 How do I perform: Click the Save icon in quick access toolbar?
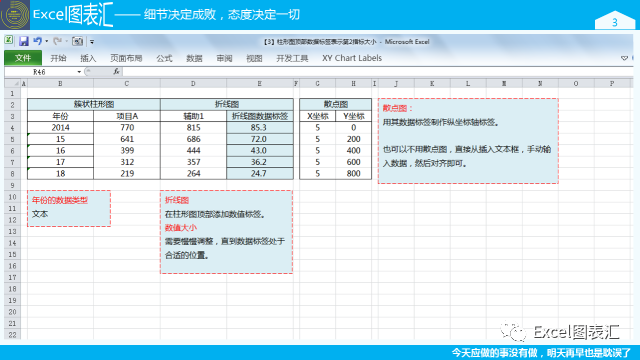(x=24, y=41)
